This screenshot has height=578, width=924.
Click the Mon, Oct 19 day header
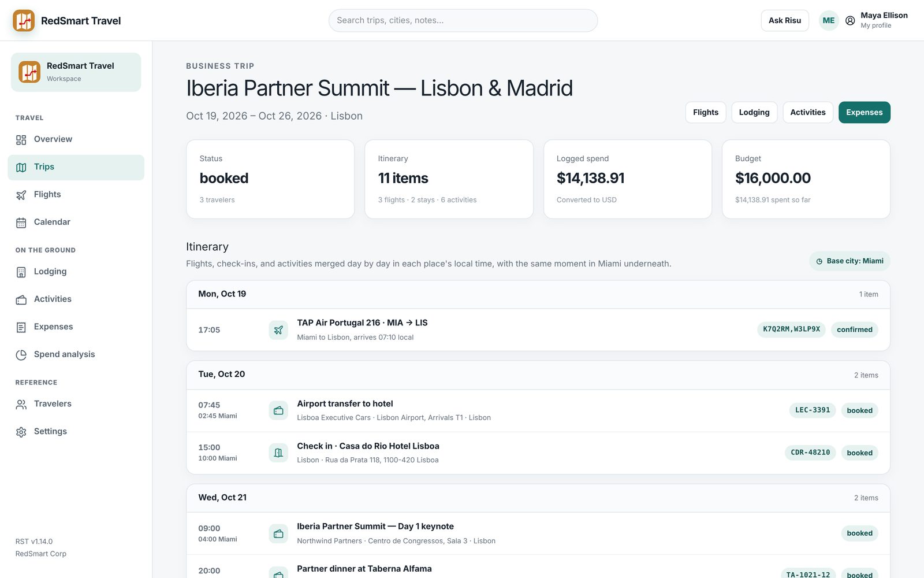coord(538,294)
